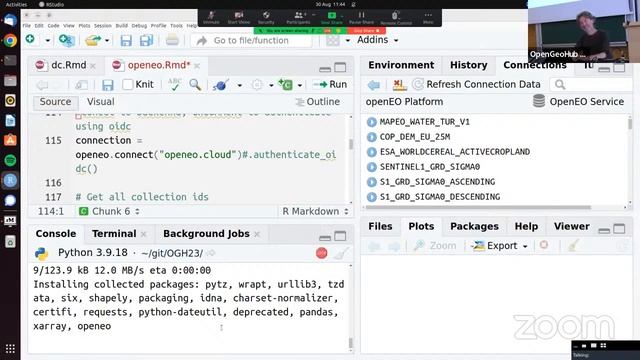Screen dimensions: 640x360
Task: Toggle the Outline panel
Action: (318, 102)
